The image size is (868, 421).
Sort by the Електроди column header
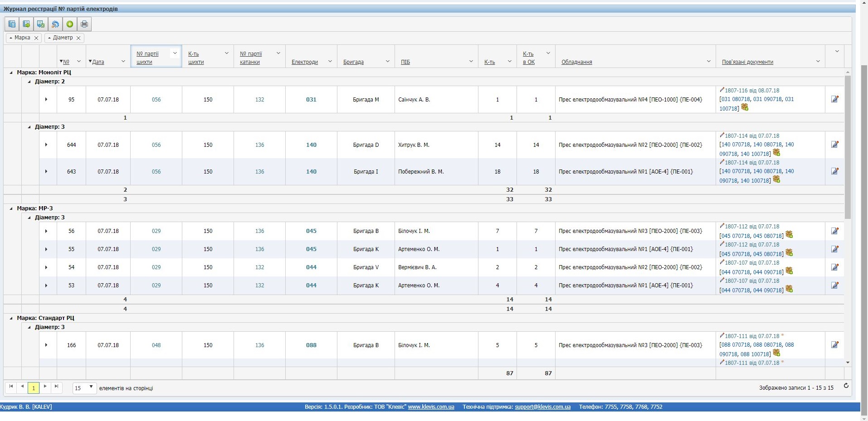305,62
